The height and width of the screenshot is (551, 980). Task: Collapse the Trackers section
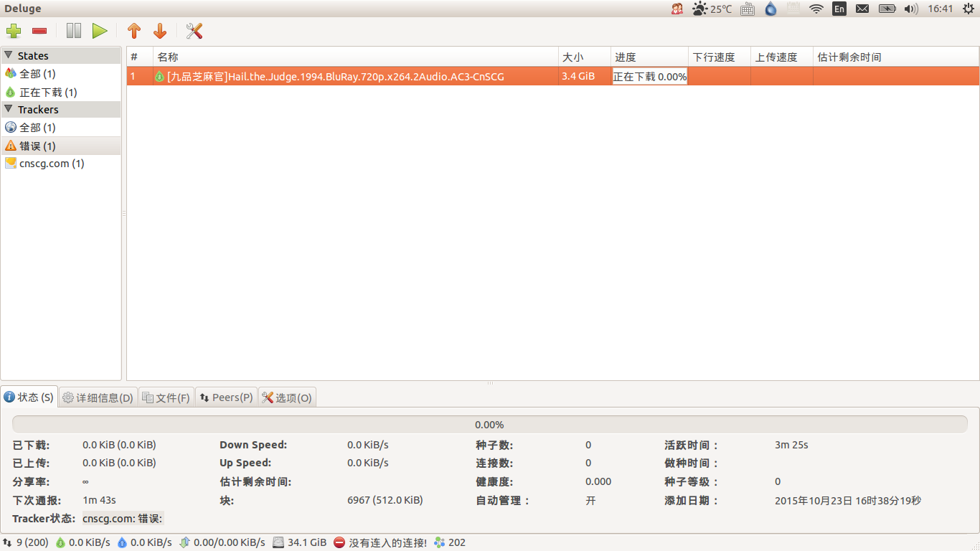(9, 109)
